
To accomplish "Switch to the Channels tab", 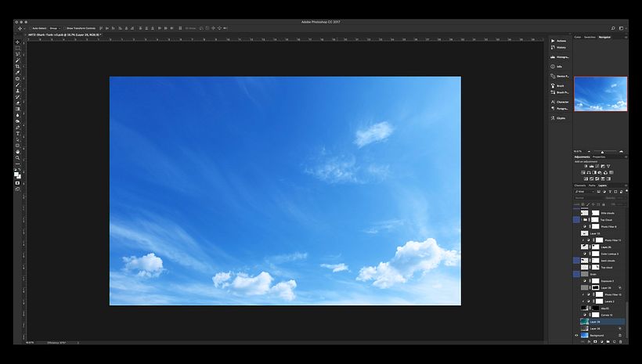I will click(x=580, y=186).
